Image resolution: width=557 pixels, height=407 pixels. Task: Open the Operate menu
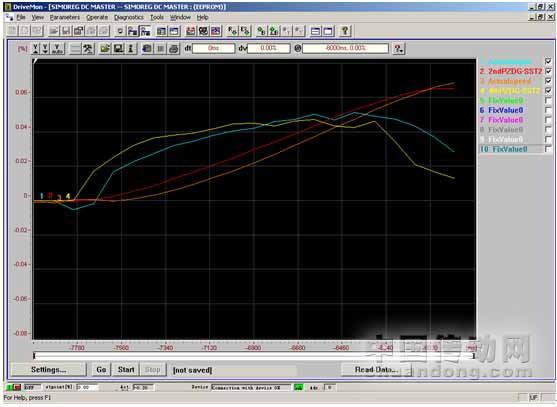point(97,17)
